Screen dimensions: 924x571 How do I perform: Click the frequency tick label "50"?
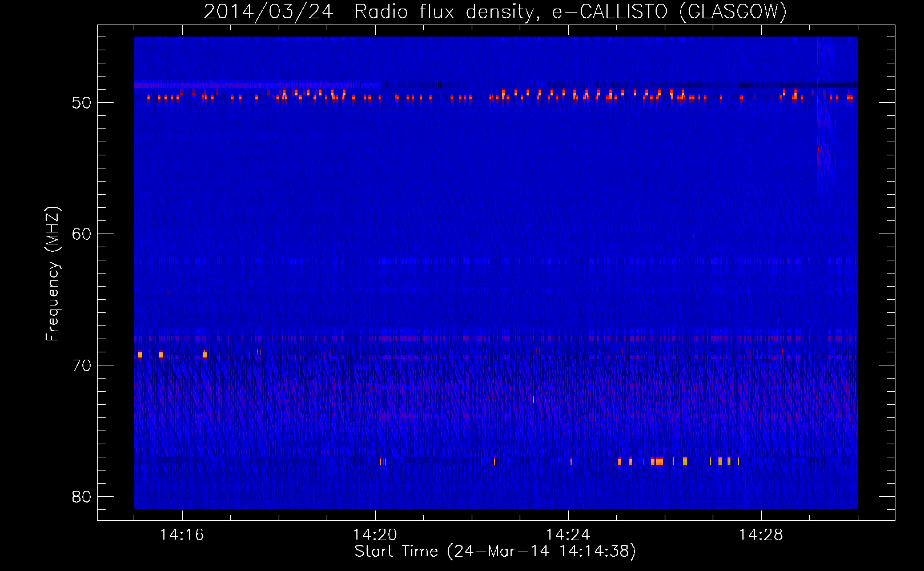[x=82, y=103]
